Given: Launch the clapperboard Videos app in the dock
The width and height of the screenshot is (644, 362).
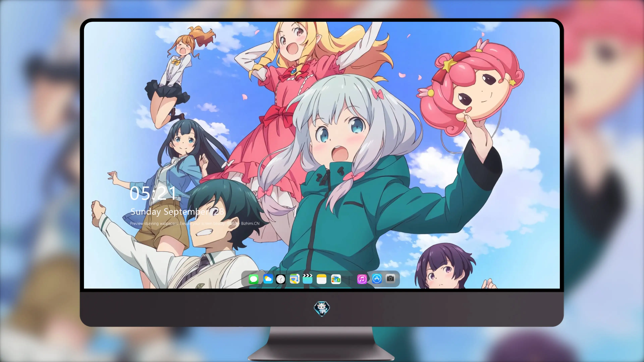Looking at the screenshot, I should coord(308,279).
